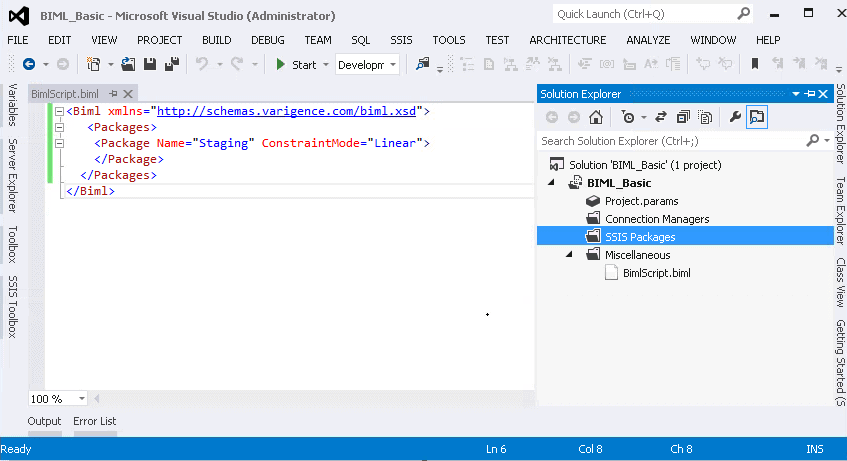Open the Server Explorer side tab

click(x=13, y=176)
